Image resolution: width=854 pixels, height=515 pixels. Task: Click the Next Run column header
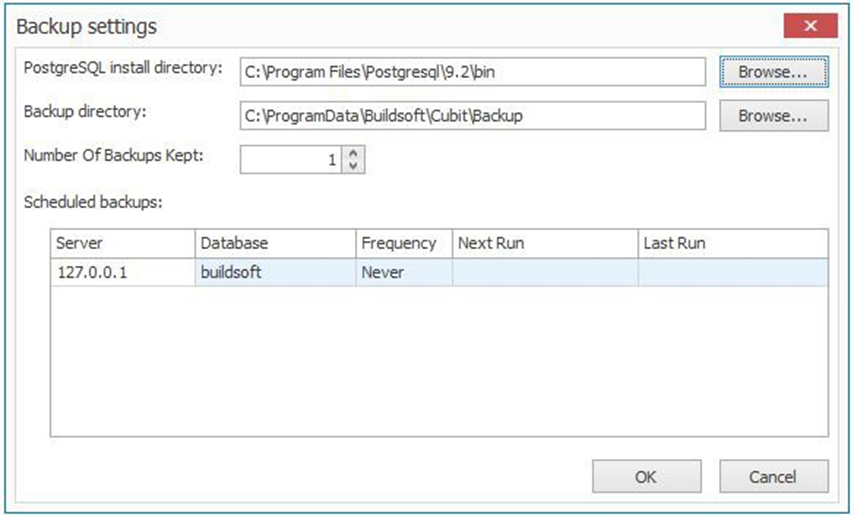(545, 243)
